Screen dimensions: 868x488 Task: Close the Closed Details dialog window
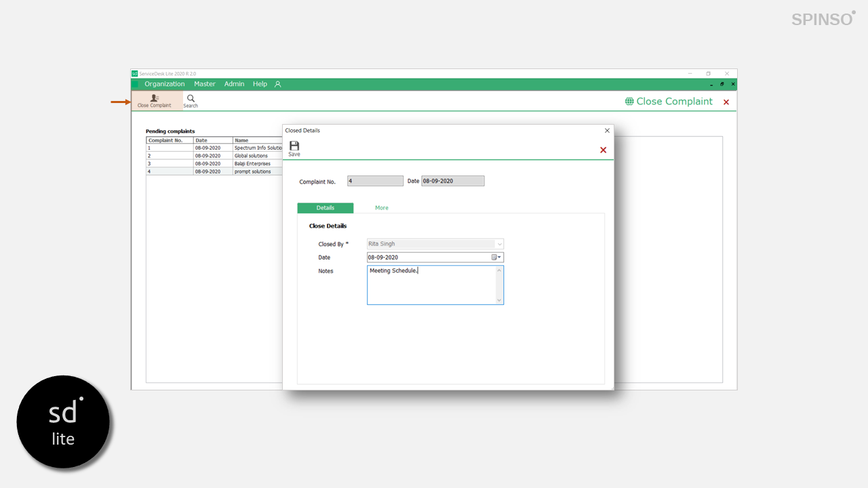point(607,130)
